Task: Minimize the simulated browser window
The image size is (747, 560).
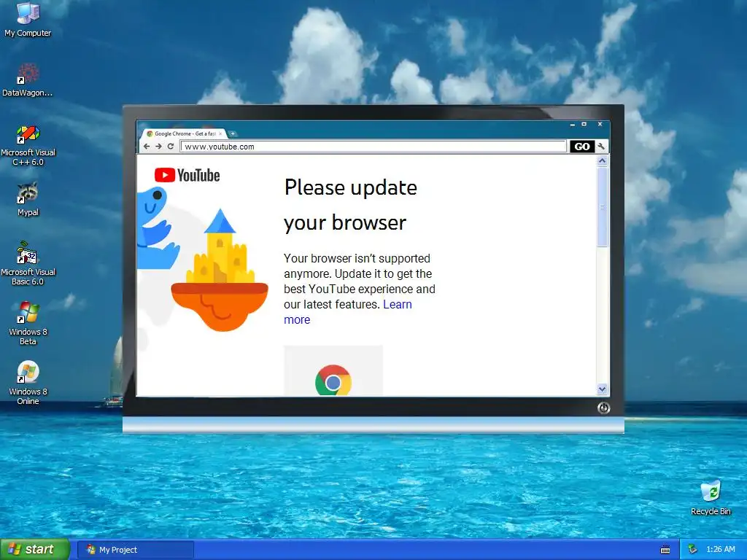Action: click(x=572, y=124)
